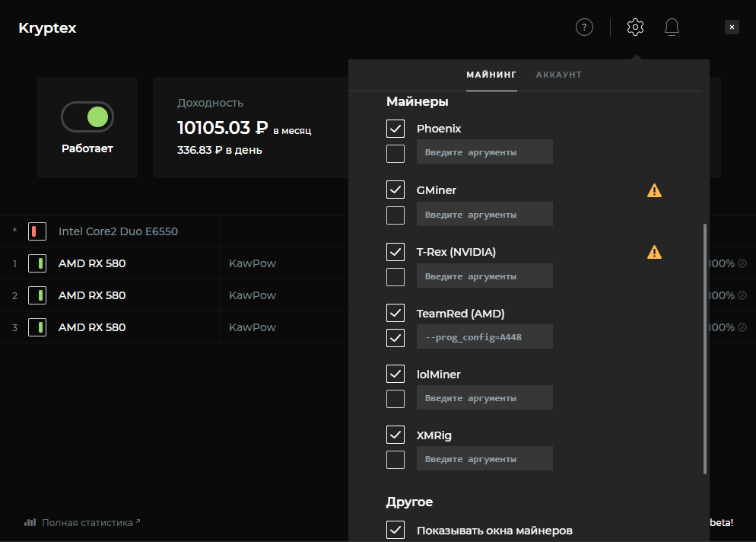Enable the Phoenix arguments checkbox
Viewport: 756px width, 542px height.
click(395, 154)
